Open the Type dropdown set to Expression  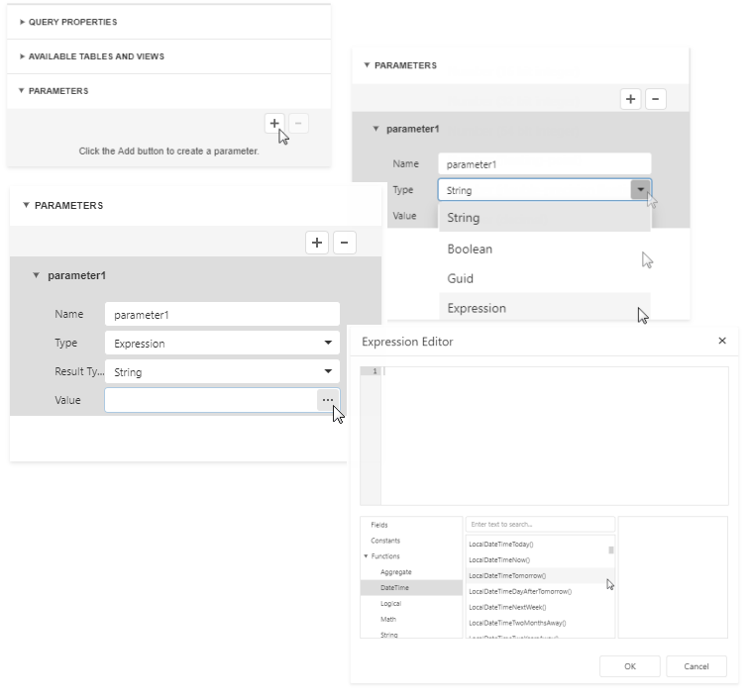(328, 344)
